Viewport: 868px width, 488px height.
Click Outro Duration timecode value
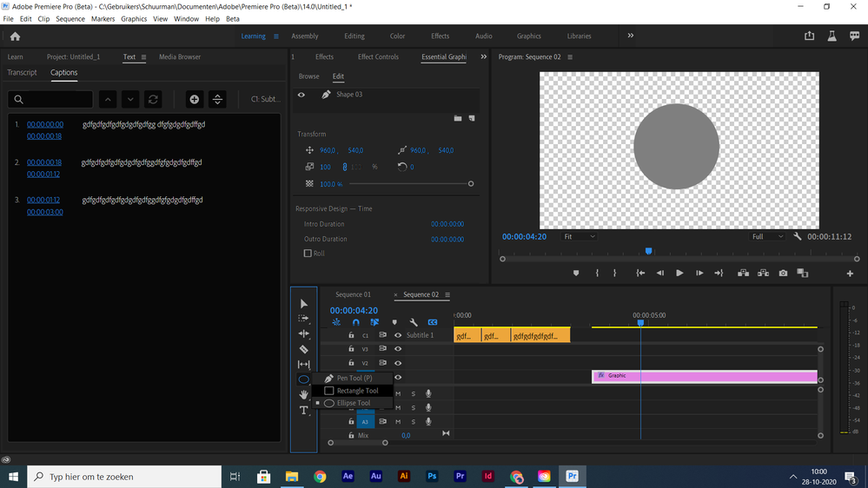(447, 239)
